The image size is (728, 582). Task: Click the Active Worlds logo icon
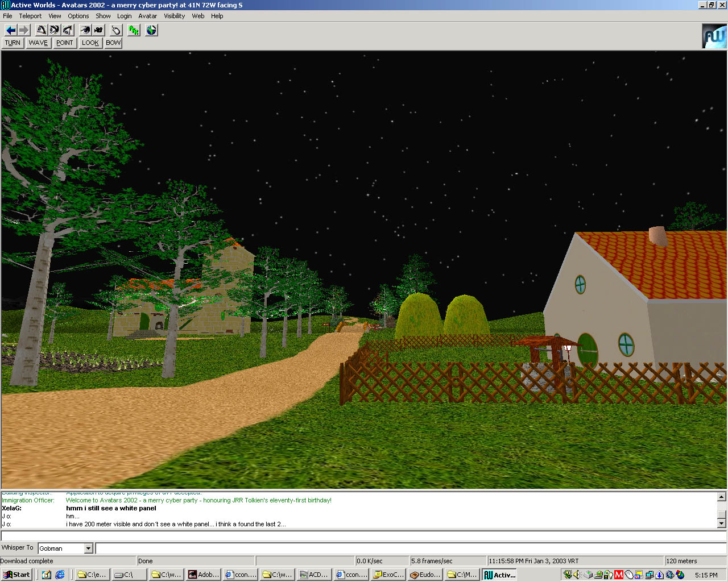pyautogui.click(x=714, y=36)
